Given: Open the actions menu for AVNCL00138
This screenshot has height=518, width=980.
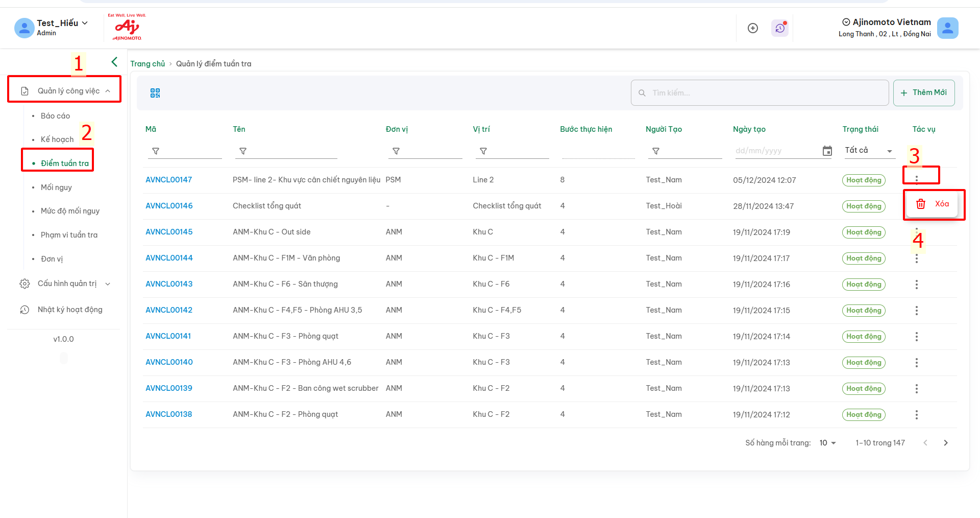Looking at the screenshot, I should pyautogui.click(x=917, y=415).
